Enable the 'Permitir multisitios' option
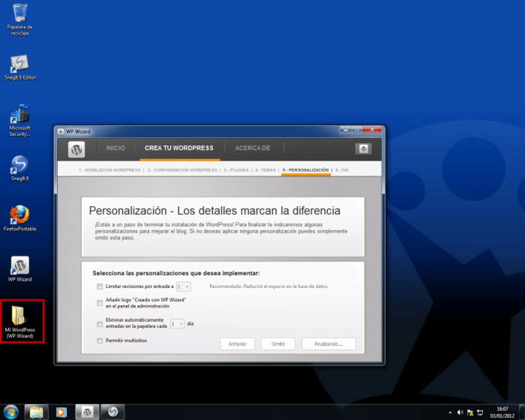This screenshot has height=420, width=525. tap(99, 340)
